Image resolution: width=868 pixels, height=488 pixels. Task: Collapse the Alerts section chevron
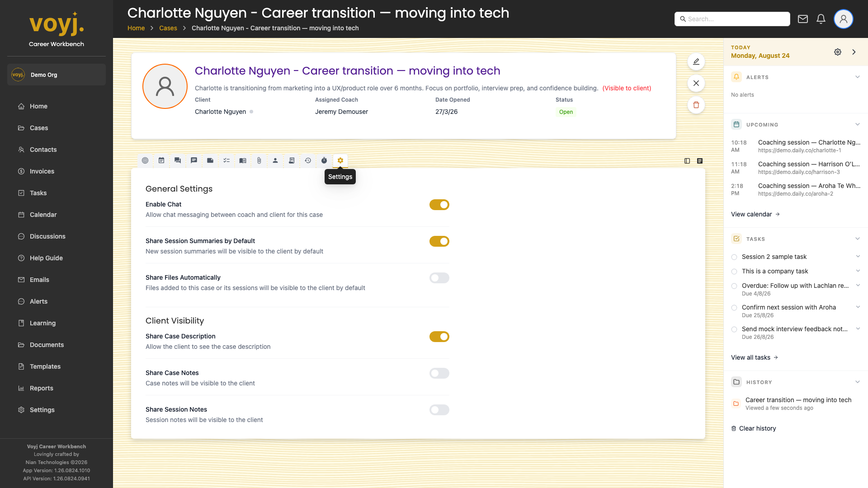pos(858,77)
